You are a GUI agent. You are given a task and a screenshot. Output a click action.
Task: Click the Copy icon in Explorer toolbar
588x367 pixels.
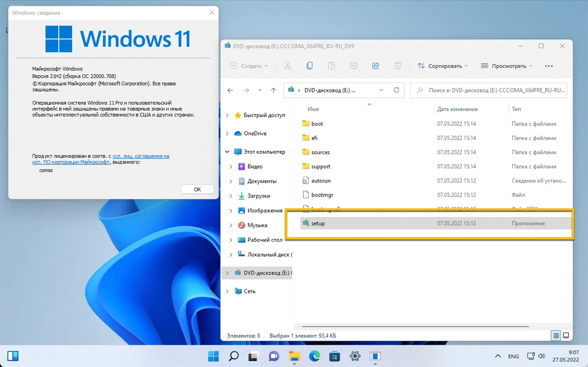[310, 66]
